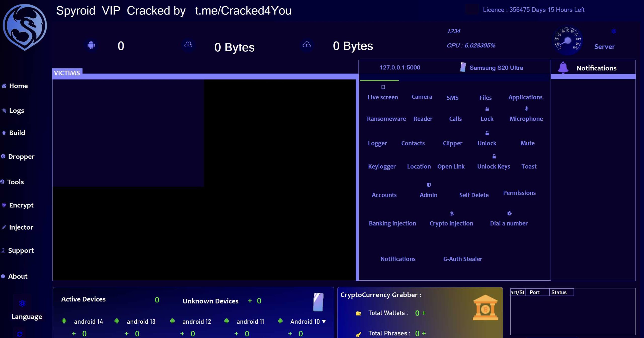The width and height of the screenshot is (644, 338).
Task: Click the android 13 label
Action: coord(141,321)
